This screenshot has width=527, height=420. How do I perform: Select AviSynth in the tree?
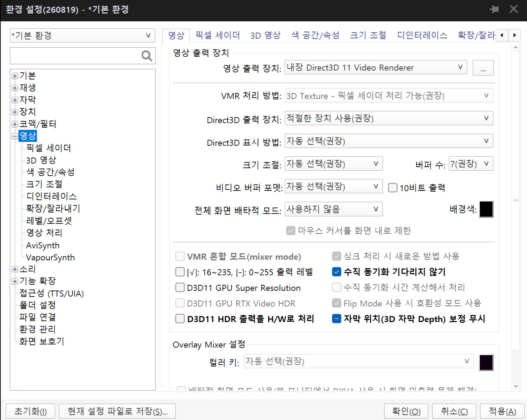(43, 246)
